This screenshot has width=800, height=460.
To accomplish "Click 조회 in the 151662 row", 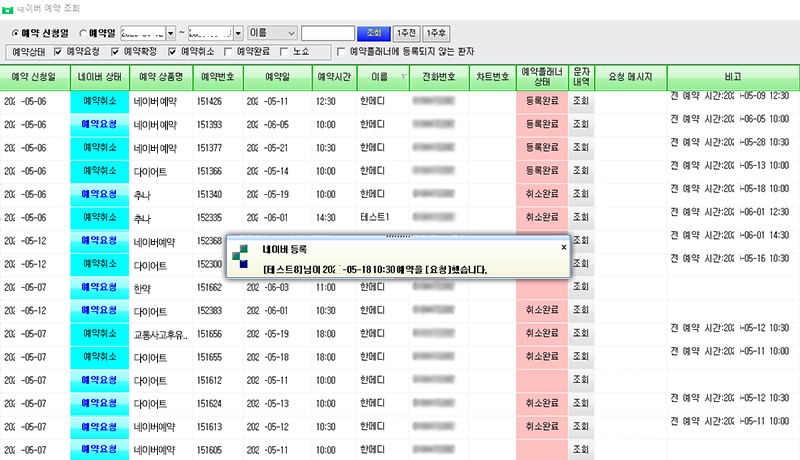I will tap(581, 287).
